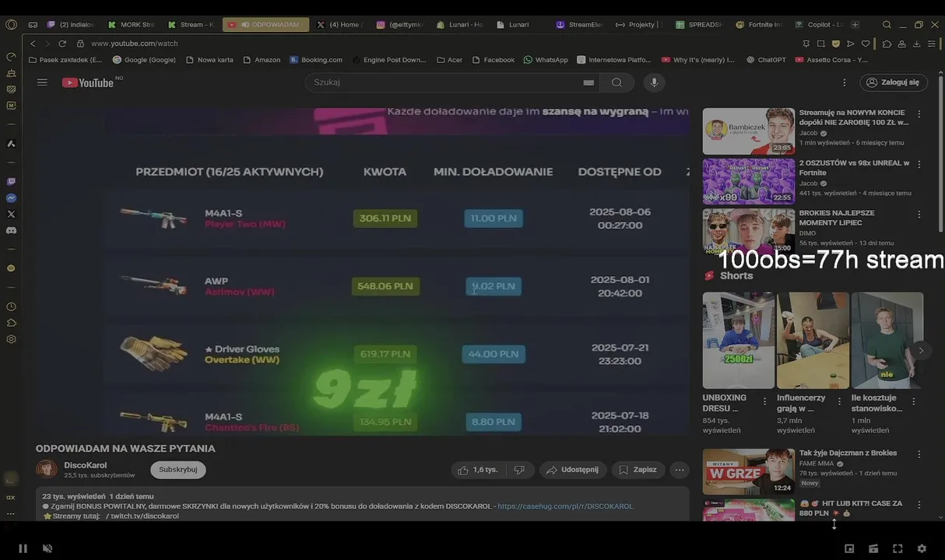Open Extensions cube icon in sidebar
The height and width of the screenshot is (560, 945).
point(11,323)
